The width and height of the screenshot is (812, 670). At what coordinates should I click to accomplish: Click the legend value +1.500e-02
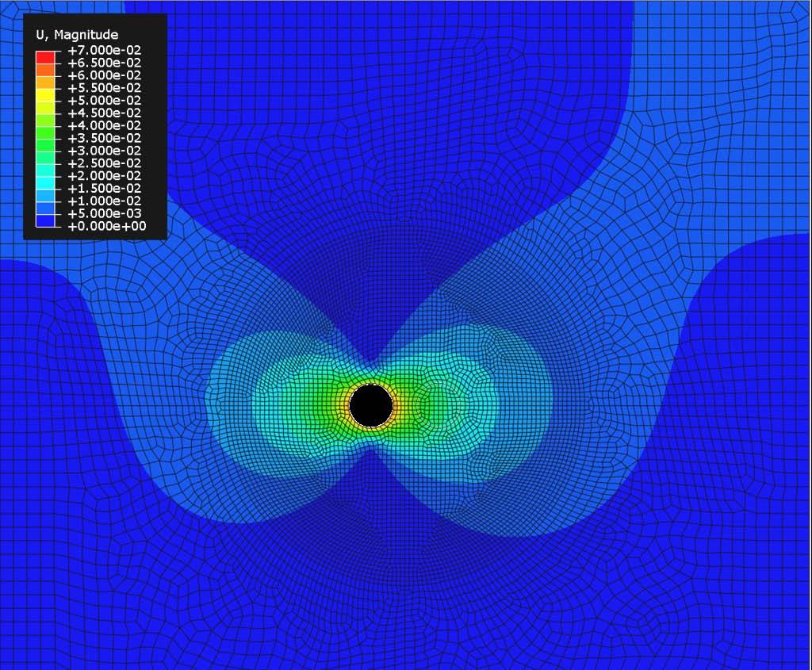pyautogui.click(x=104, y=189)
